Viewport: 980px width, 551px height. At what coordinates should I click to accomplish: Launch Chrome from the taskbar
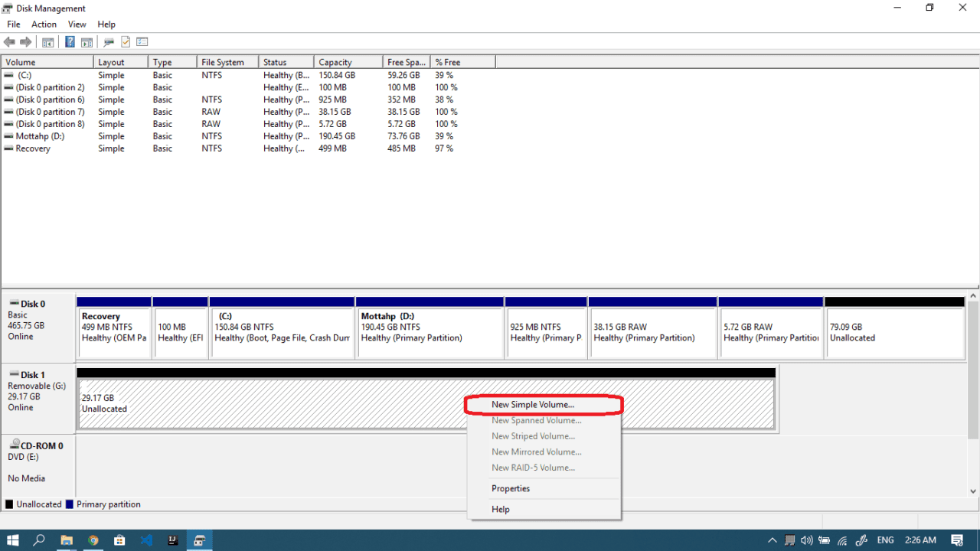click(93, 540)
